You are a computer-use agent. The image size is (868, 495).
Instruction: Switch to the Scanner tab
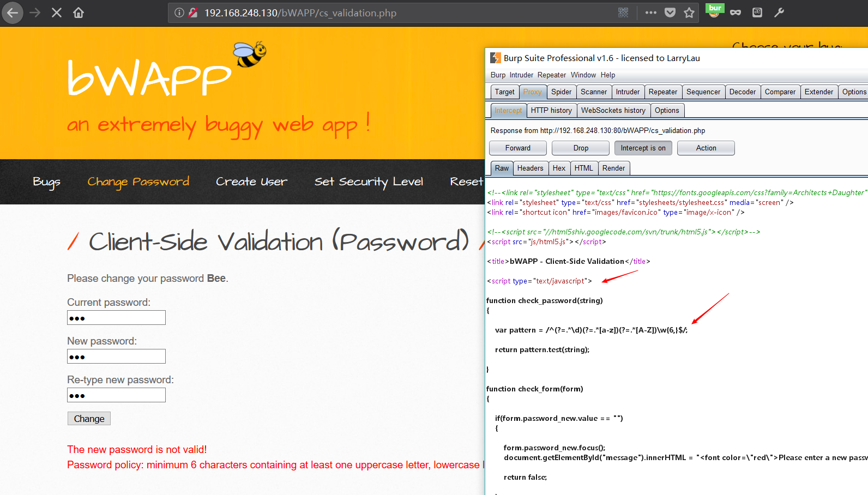[594, 92]
